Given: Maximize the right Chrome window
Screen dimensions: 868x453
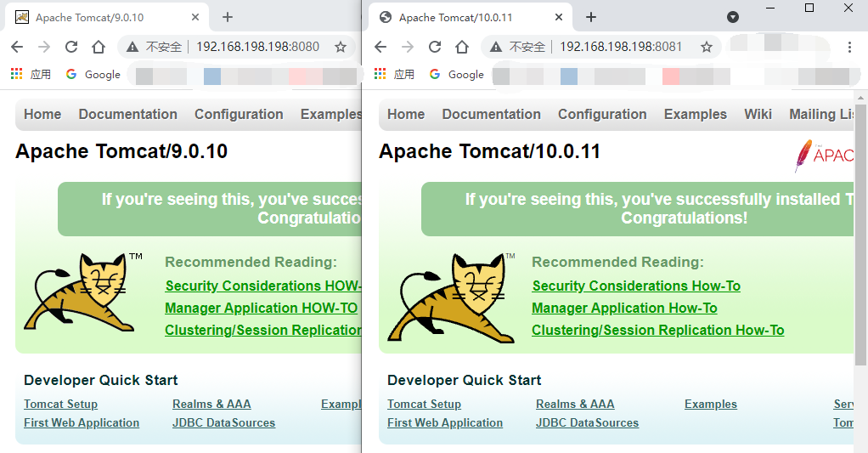Looking at the screenshot, I should coord(809,8).
